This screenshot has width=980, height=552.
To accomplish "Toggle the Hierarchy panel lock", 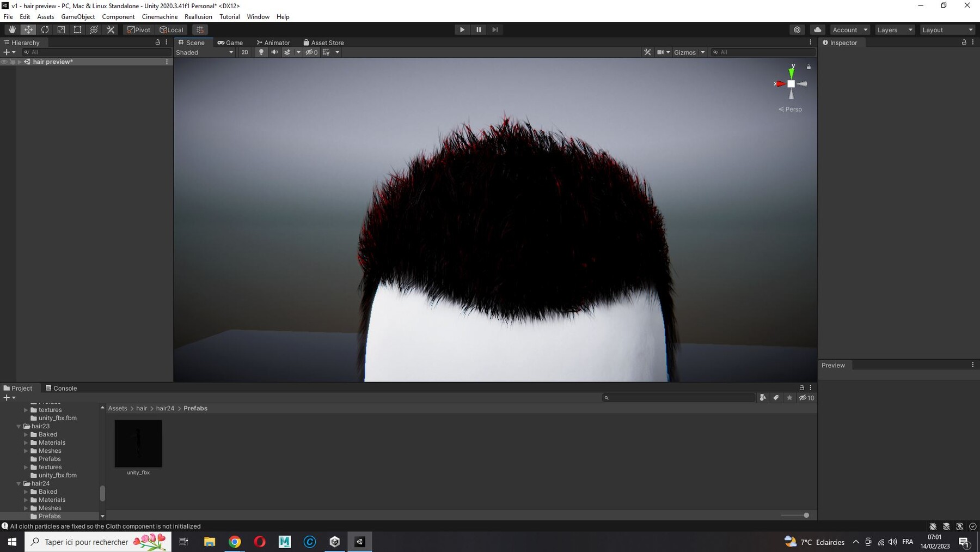I will tap(158, 43).
